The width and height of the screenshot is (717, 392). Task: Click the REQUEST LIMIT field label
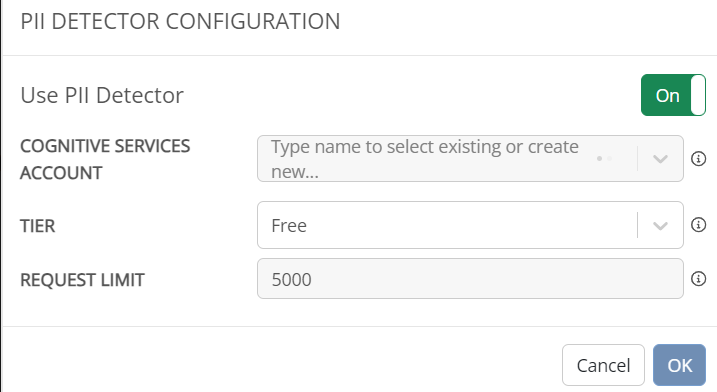(82, 280)
